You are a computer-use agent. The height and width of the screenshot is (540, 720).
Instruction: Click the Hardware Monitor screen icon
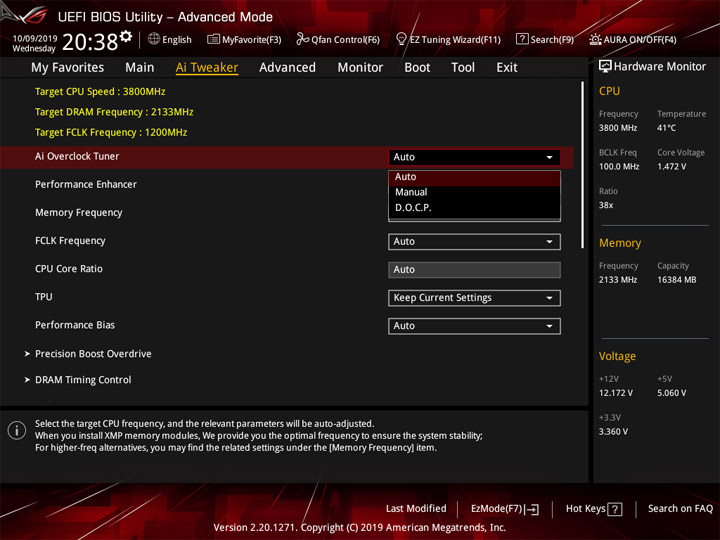(x=605, y=67)
